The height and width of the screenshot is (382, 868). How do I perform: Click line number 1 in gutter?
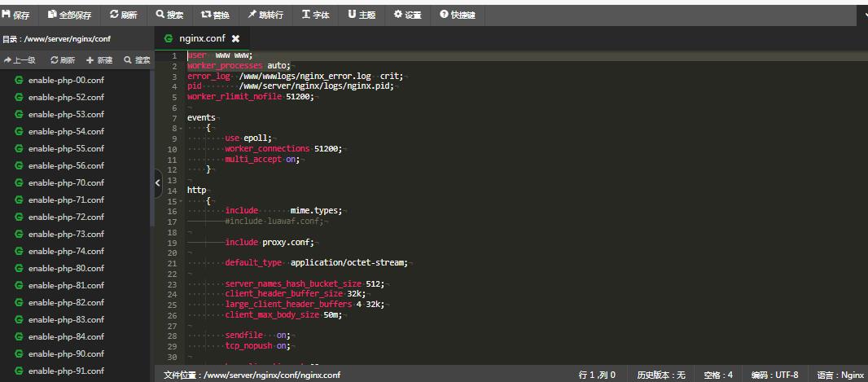173,55
